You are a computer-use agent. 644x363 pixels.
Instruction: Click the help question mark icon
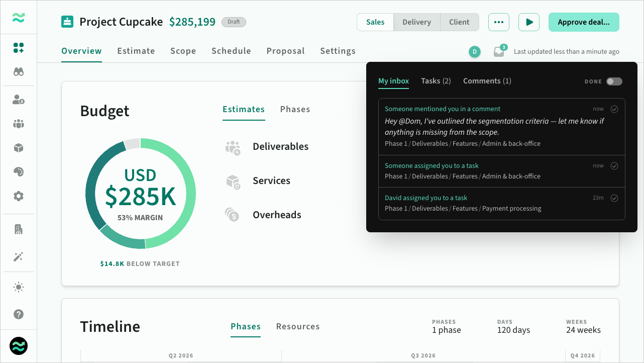click(19, 314)
